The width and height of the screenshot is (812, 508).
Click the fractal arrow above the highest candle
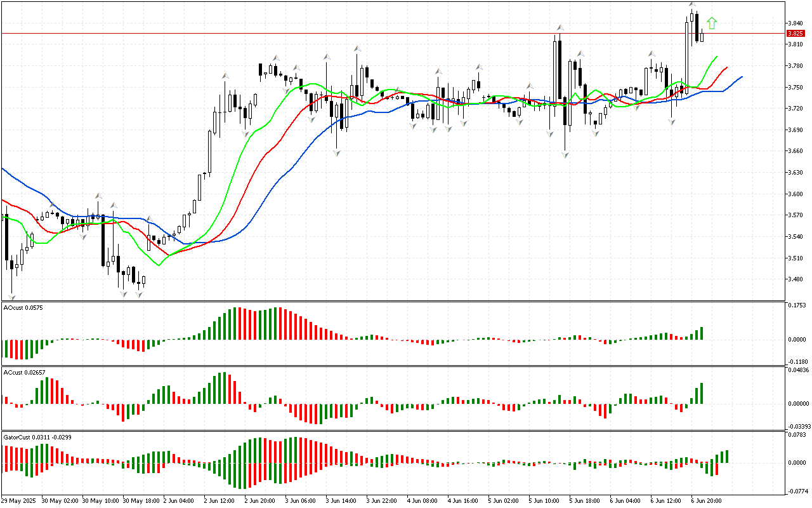coord(691,5)
